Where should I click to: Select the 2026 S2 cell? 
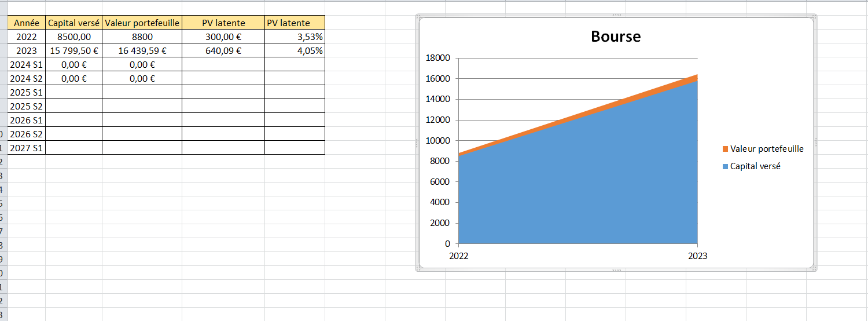click(x=27, y=134)
